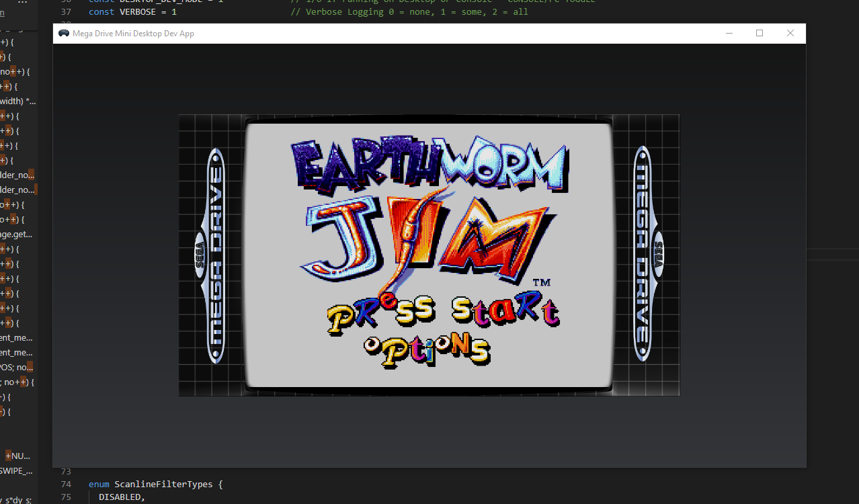Select the '+NU...' row in the editor sidebar
This screenshot has height=504, width=859.
(x=18, y=456)
